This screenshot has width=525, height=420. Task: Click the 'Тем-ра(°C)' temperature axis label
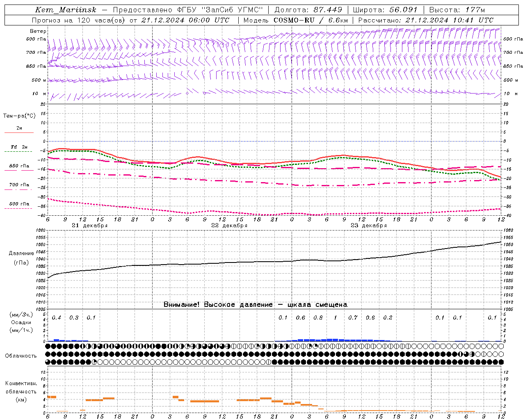tap(19, 116)
